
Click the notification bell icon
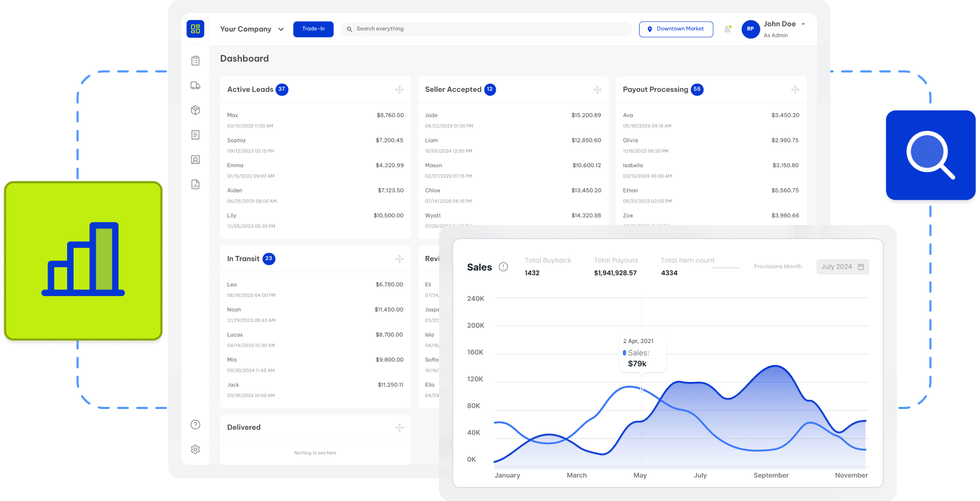coord(728,29)
